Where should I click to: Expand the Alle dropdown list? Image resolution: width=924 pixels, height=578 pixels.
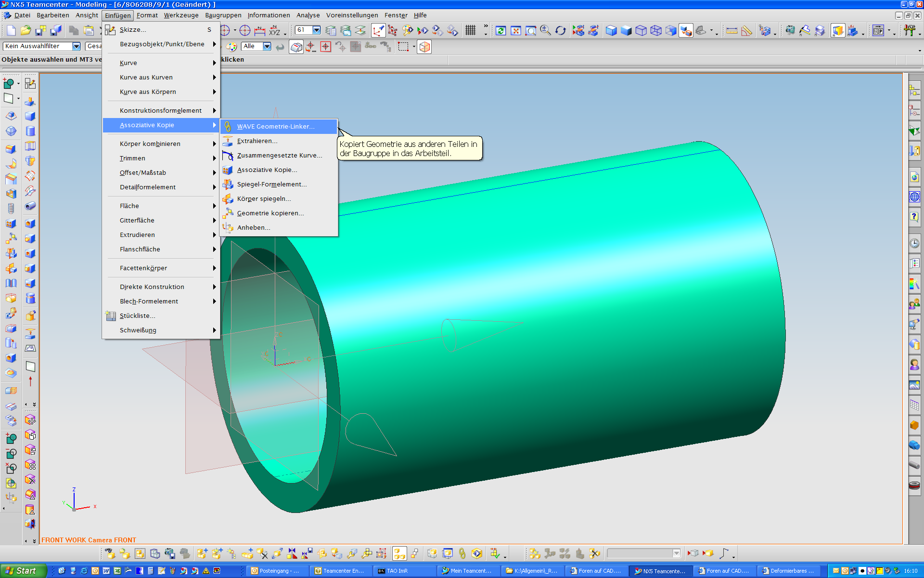point(267,46)
